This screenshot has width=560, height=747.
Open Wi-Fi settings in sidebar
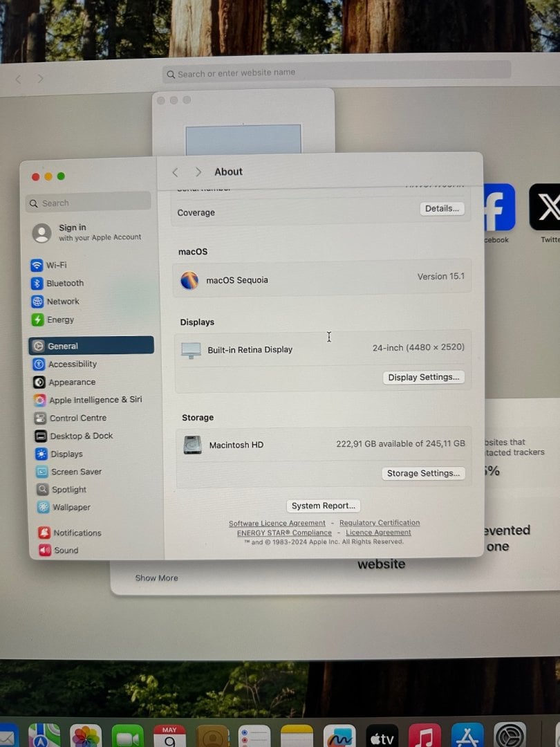pos(49,265)
